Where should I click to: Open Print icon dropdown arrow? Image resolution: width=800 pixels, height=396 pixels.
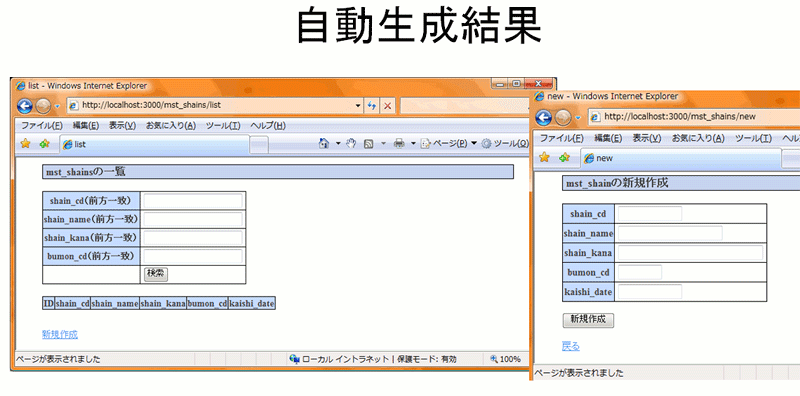point(413,144)
